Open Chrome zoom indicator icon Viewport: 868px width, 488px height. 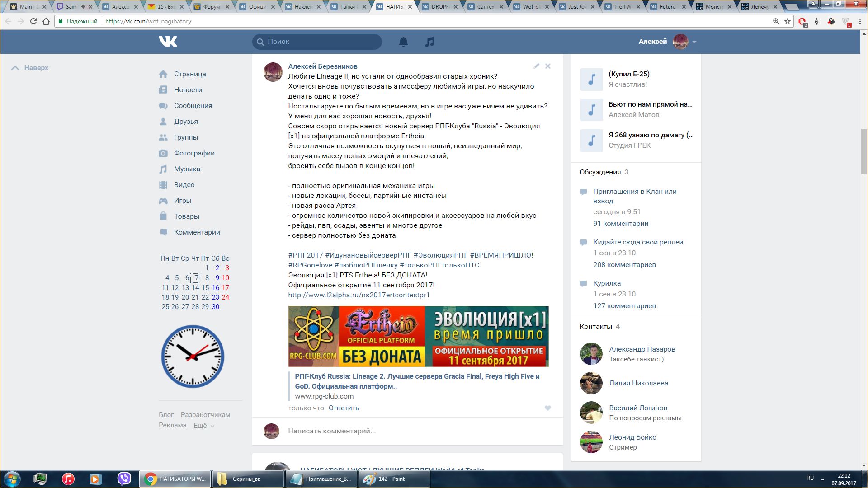[x=776, y=21]
